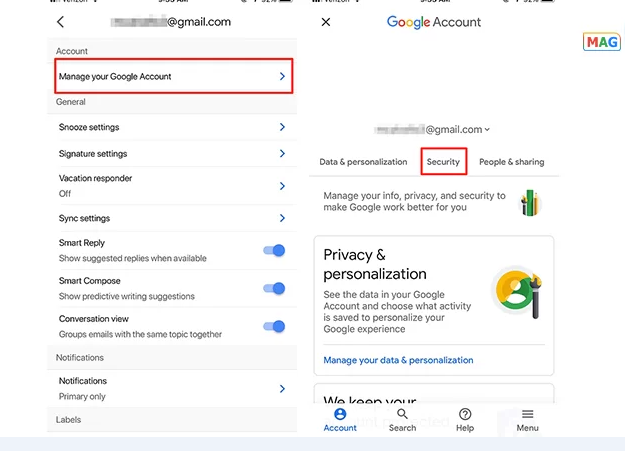Close the Google Account screen with the X
This screenshot has width=625, height=451.
[x=326, y=22]
